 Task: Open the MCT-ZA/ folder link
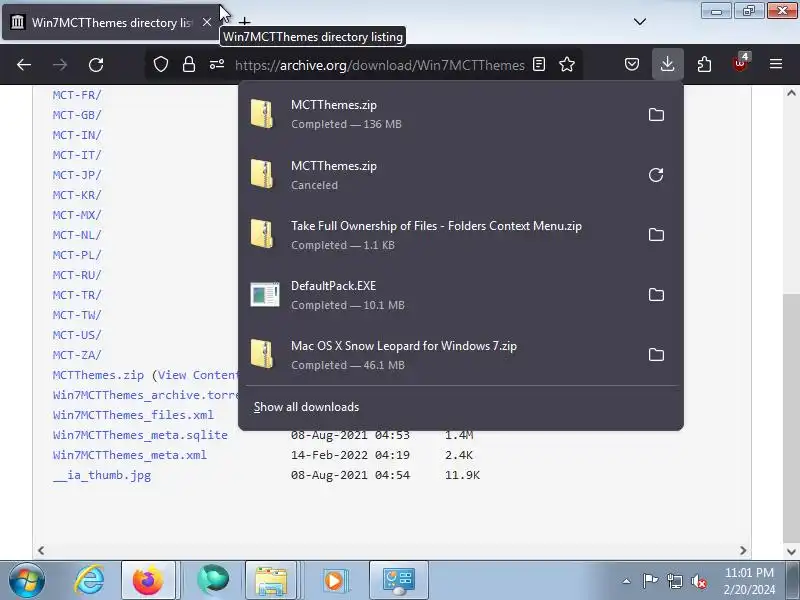77,355
